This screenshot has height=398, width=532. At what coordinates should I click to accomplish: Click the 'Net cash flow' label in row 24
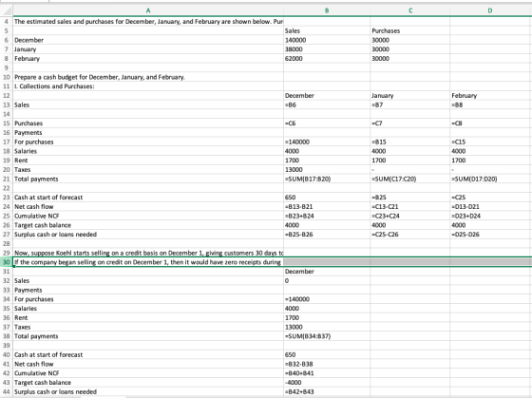coord(34,207)
